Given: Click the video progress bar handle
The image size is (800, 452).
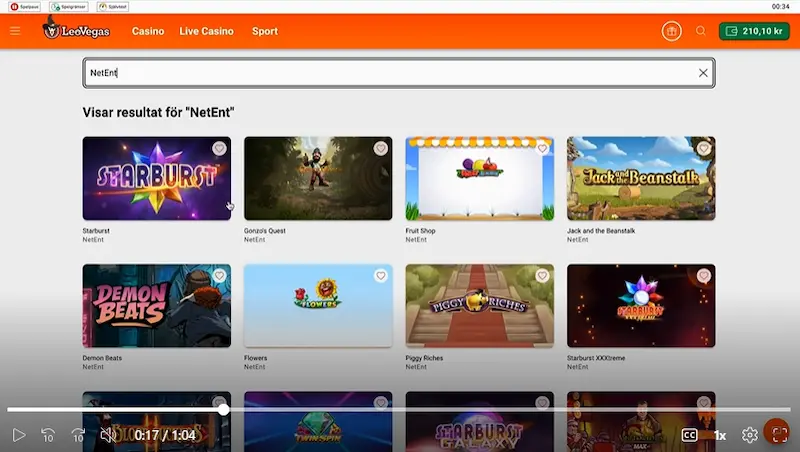Looking at the screenshot, I should [223, 409].
